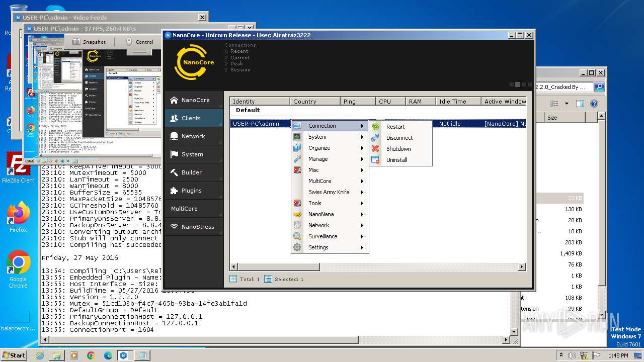Expand the System submenu arrow
This screenshot has height=362, width=644.
[362, 137]
